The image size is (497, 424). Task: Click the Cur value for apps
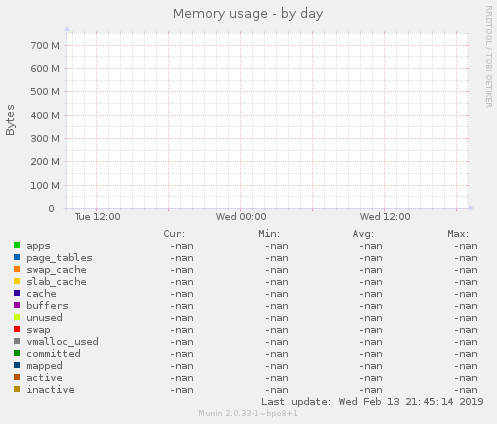182,246
